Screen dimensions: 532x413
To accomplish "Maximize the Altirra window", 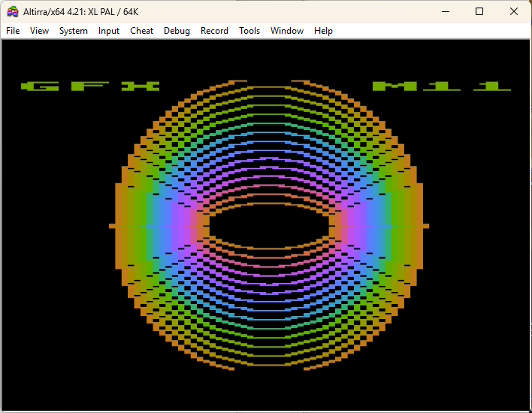I will tap(479, 11).
